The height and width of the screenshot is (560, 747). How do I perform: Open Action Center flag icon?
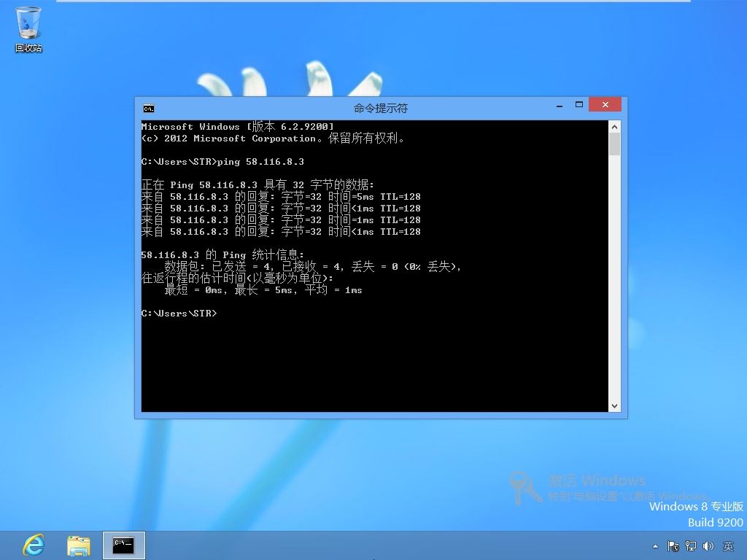(x=673, y=546)
